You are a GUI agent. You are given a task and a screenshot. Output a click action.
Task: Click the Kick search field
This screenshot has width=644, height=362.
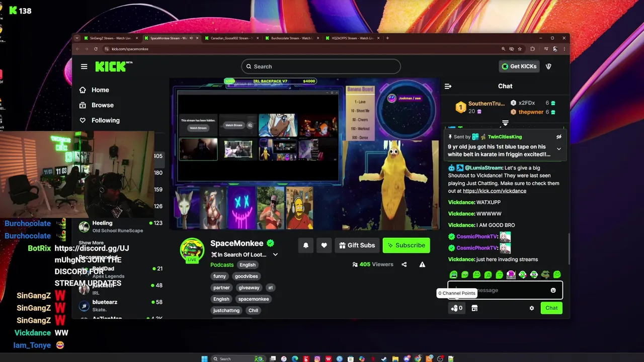[321, 66]
